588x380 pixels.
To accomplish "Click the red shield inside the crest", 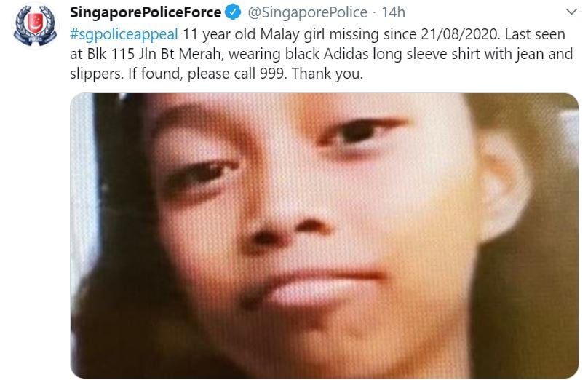I will click(x=35, y=23).
